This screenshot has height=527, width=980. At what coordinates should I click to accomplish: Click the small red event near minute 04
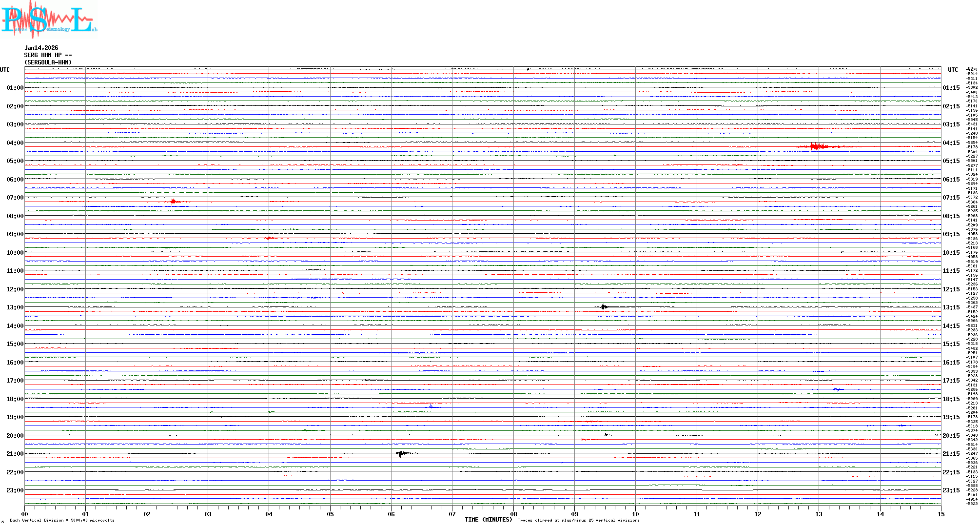click(269, 238)
